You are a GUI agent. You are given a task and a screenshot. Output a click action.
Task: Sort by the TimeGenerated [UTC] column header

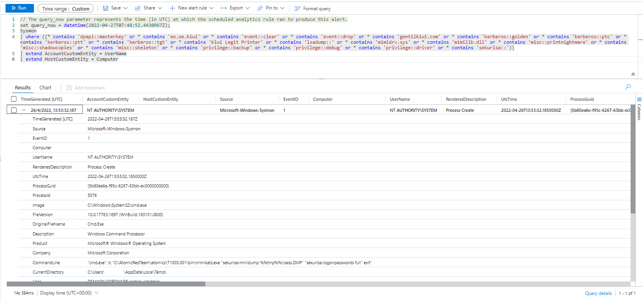tap(41, 100)
